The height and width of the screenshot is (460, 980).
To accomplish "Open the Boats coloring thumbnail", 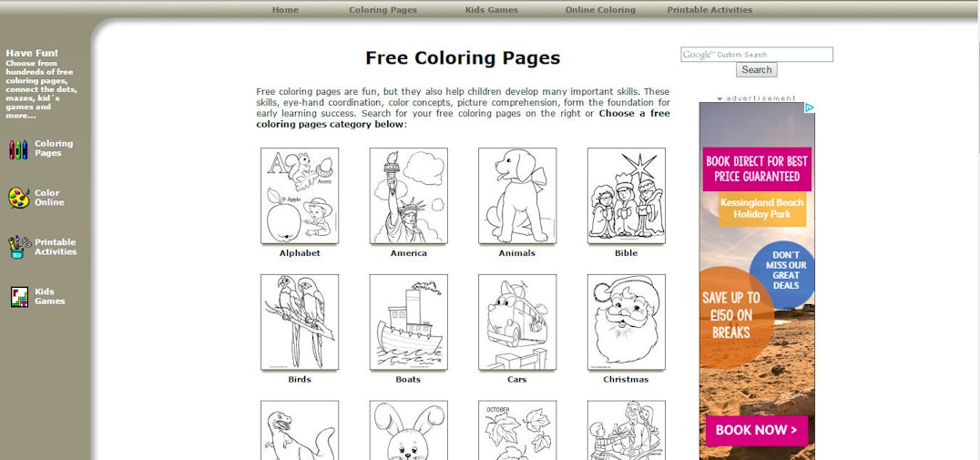I will [x=408, y=322].
